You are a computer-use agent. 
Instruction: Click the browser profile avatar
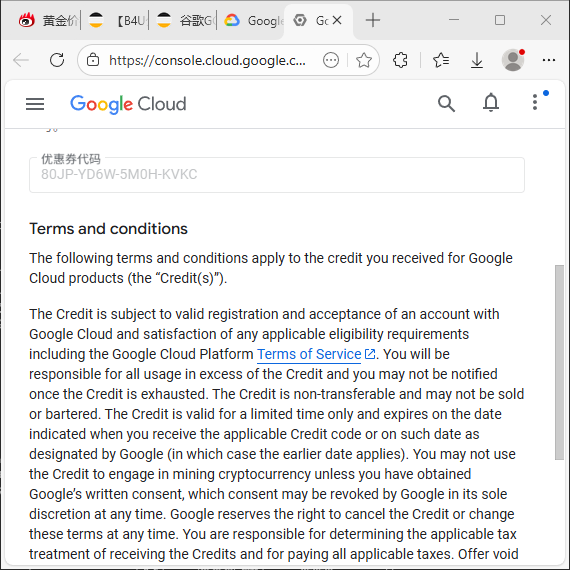[x=513, y=60]
